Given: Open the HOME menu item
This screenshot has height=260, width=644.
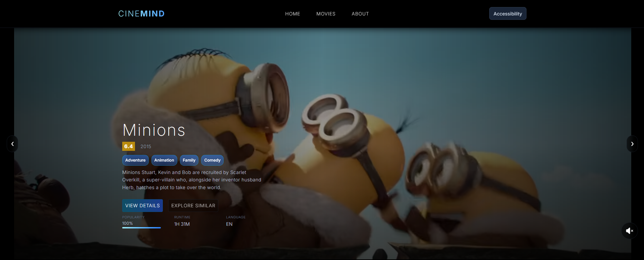Looking at the screenshot, I should (292, 14).
